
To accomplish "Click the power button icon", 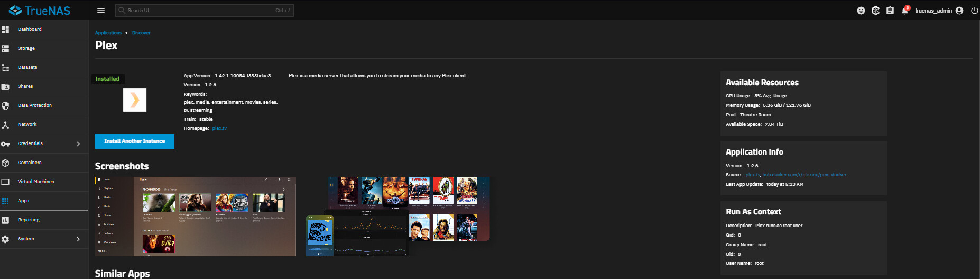I will [x=974, y=11].
